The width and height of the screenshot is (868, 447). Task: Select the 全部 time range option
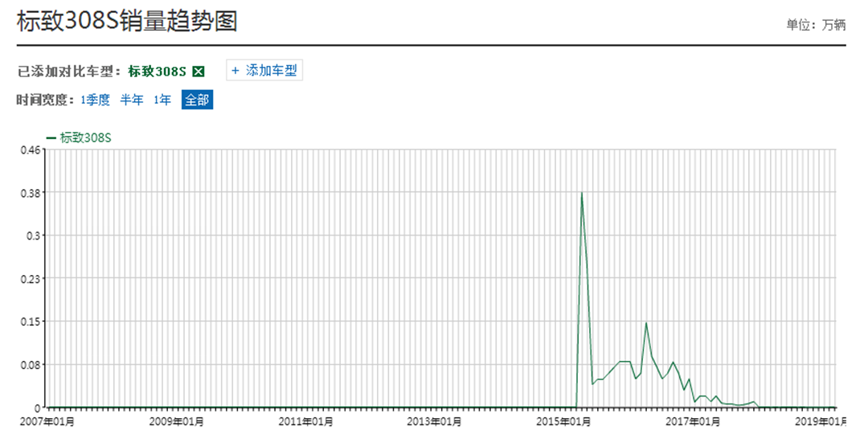click(x=197, y=100)
